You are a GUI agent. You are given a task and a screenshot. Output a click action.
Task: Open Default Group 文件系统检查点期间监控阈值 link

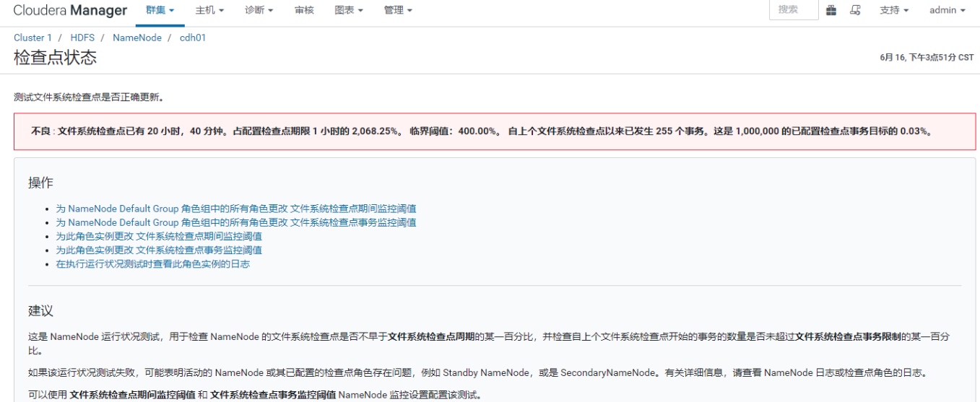pos(236,209)
